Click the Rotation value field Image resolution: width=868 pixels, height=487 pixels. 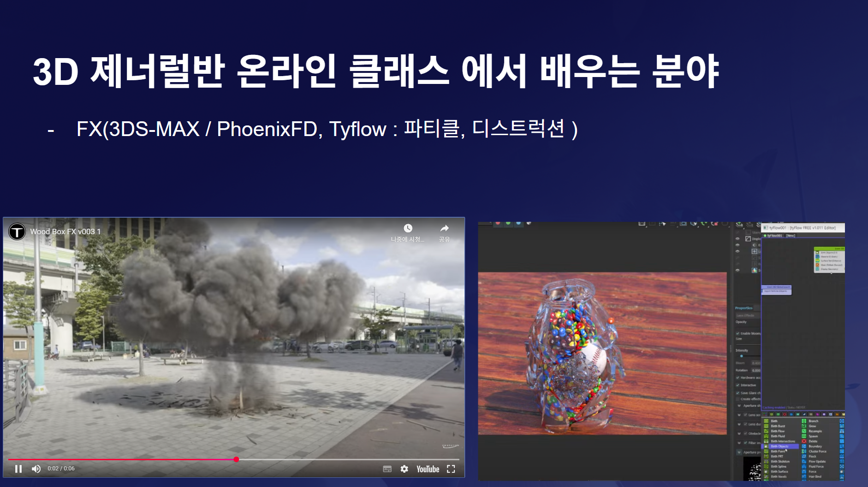pos(756,370)
